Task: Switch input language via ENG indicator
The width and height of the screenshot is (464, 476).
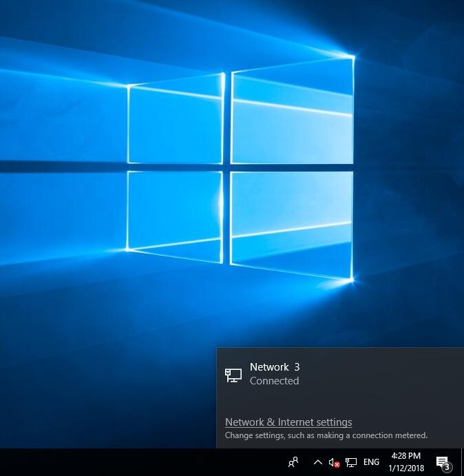Action: tap(371, 462)
